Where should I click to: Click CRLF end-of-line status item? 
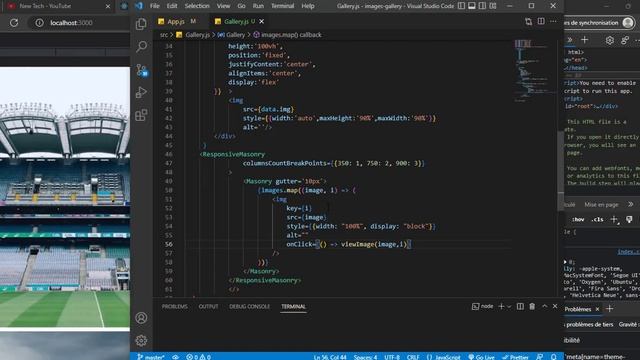pos(413,356)
